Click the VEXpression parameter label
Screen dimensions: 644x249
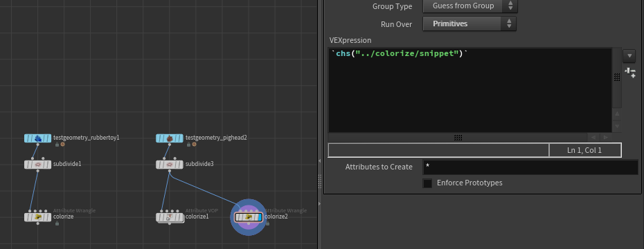(x=350, y=40)
